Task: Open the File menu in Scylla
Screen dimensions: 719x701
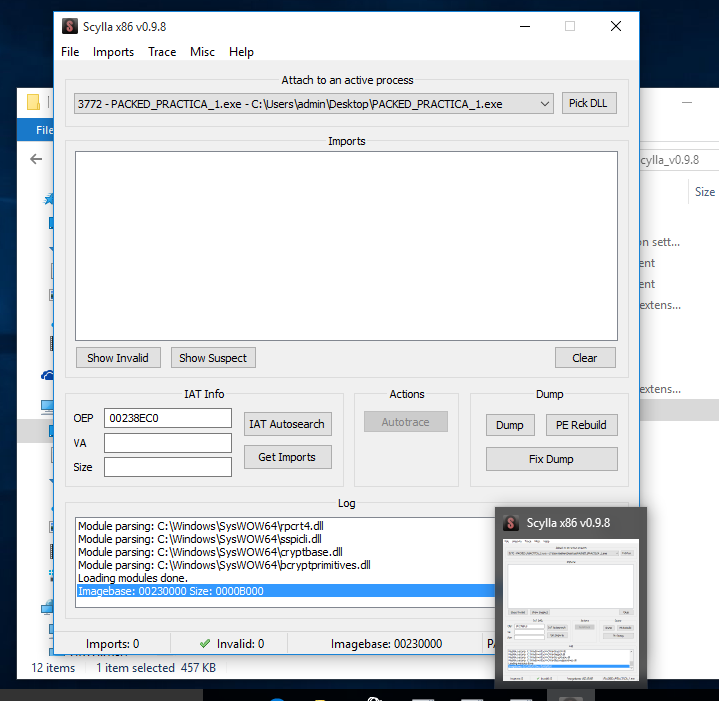Action: 70,52
